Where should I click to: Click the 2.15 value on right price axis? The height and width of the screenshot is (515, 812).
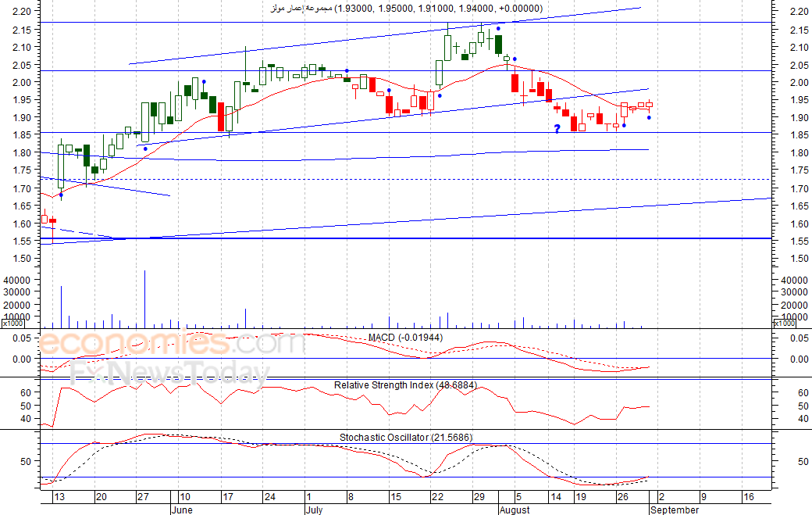coord(800,30)
